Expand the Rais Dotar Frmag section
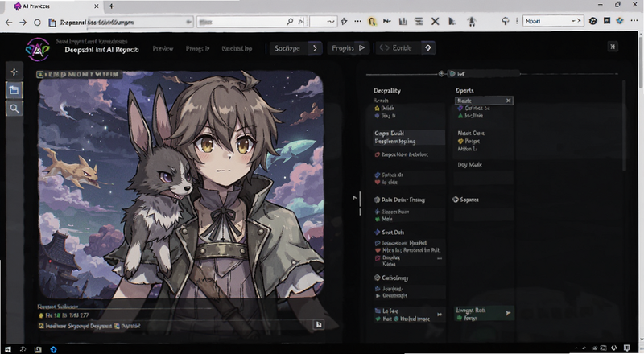 click(399, 200)
